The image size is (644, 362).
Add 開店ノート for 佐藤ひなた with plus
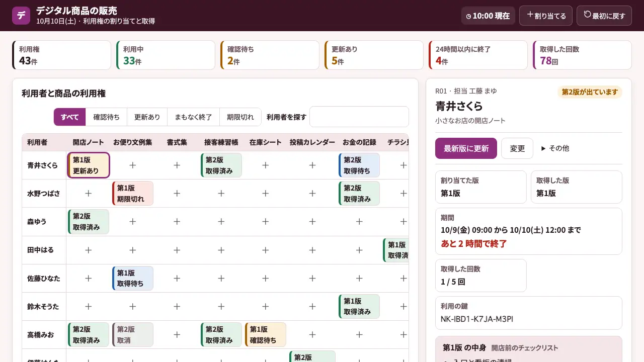click(x=89, y=278)
